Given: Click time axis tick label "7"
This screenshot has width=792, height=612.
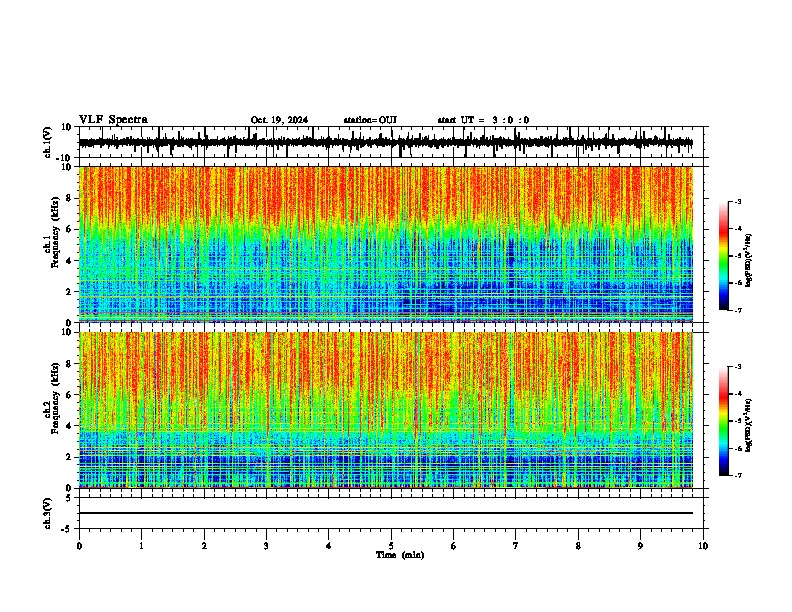Looking at the screenshot, I should point(516,546).
